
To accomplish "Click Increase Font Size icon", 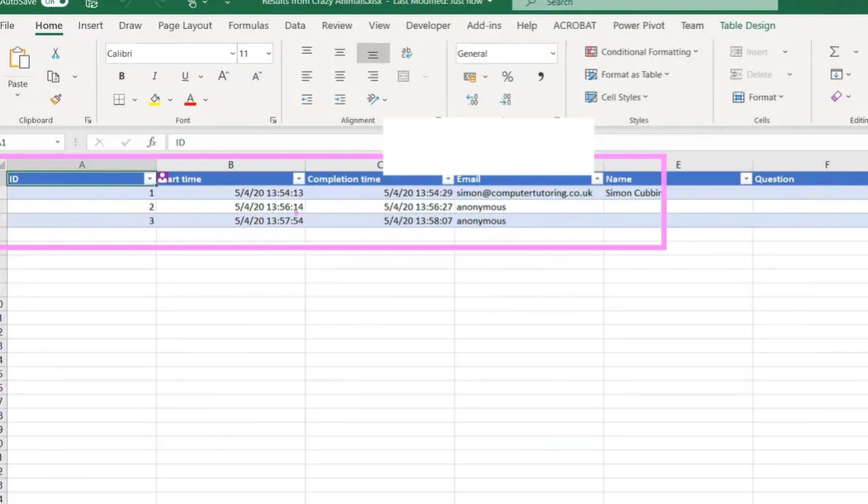I will pos(223,76).
